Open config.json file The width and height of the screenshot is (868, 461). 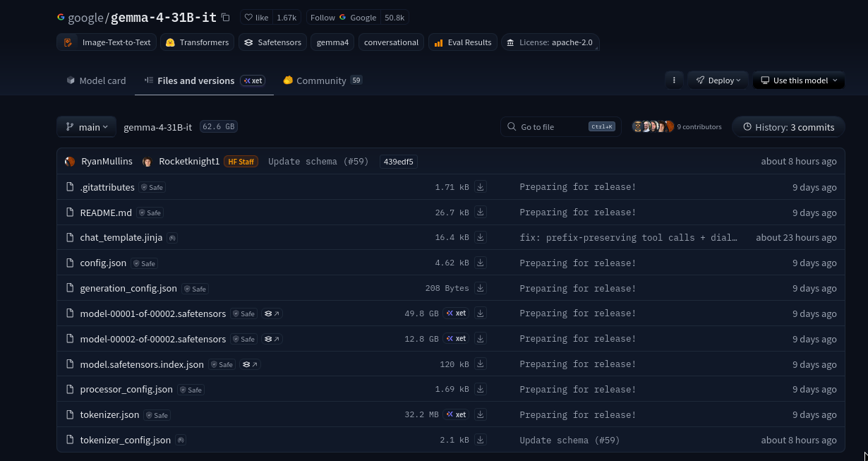103,263
